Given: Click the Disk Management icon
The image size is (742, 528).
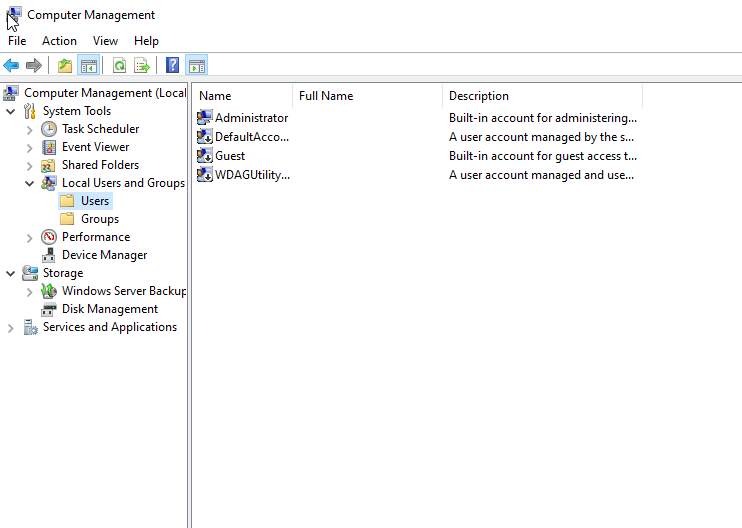Looking at the screenshot, I should point(49,309).
